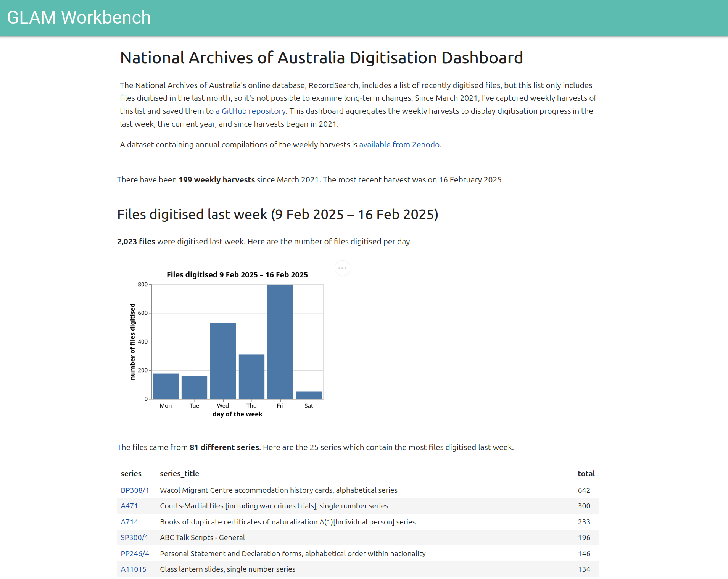Click the GLAM Workbench header title
Viewport: 728px width, 579px height.
tap(79, 18)
